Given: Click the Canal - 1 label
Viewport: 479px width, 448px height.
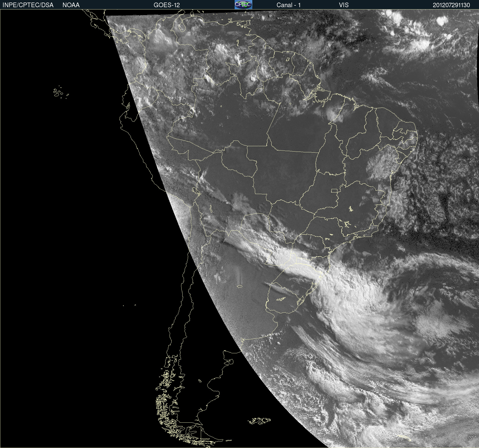Looking at the screenshot, I should 289,5.
